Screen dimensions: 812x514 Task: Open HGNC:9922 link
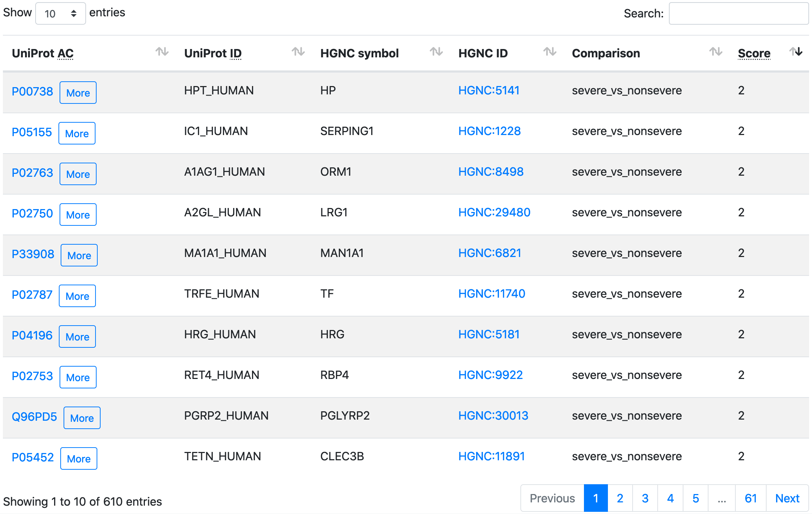[491, 375]
